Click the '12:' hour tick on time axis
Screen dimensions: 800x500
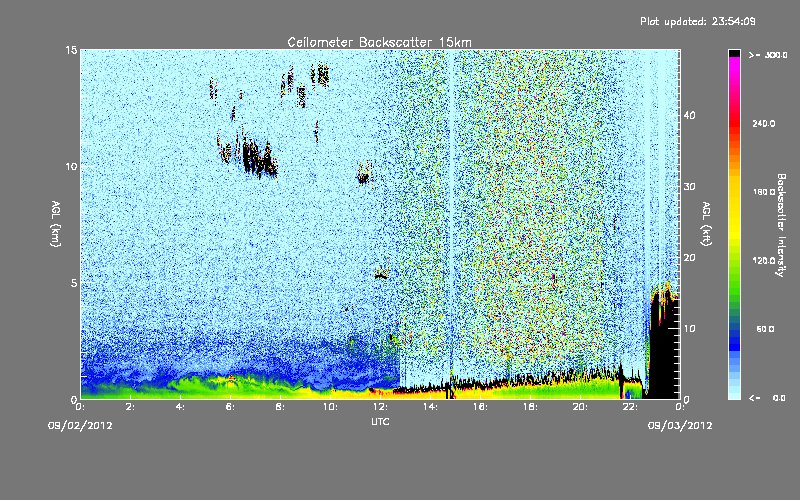380,407
